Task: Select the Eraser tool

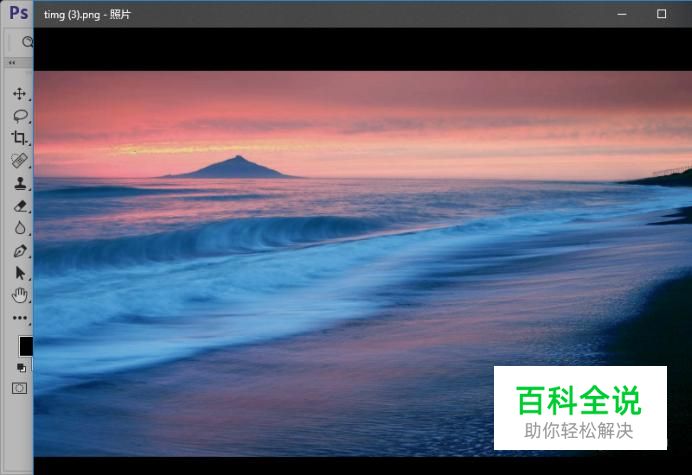Action: tap(19, 206)
